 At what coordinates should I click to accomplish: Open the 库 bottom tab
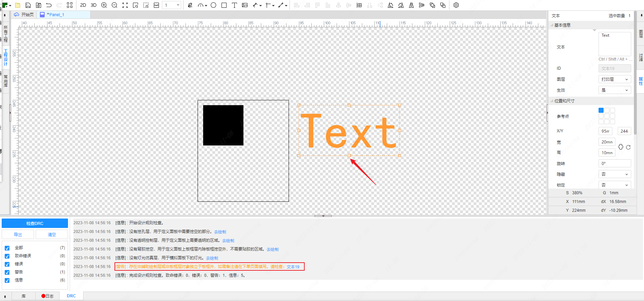pos(24,296)
